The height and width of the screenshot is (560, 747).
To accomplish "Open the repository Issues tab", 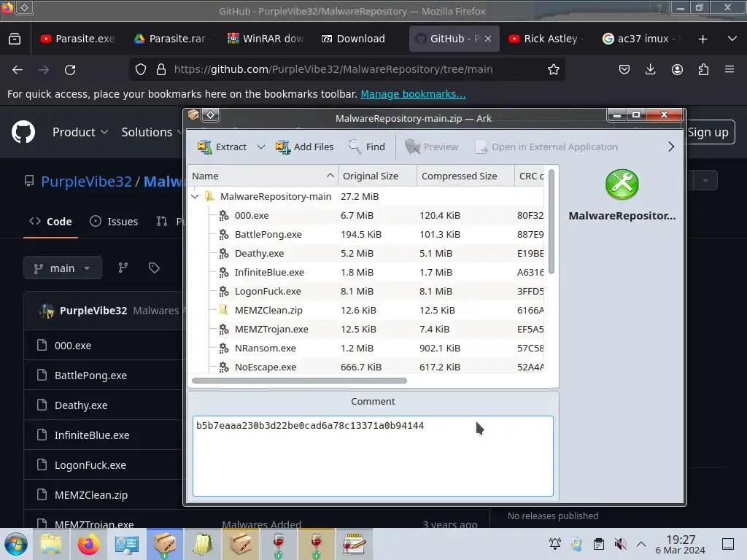I will 114,222.
